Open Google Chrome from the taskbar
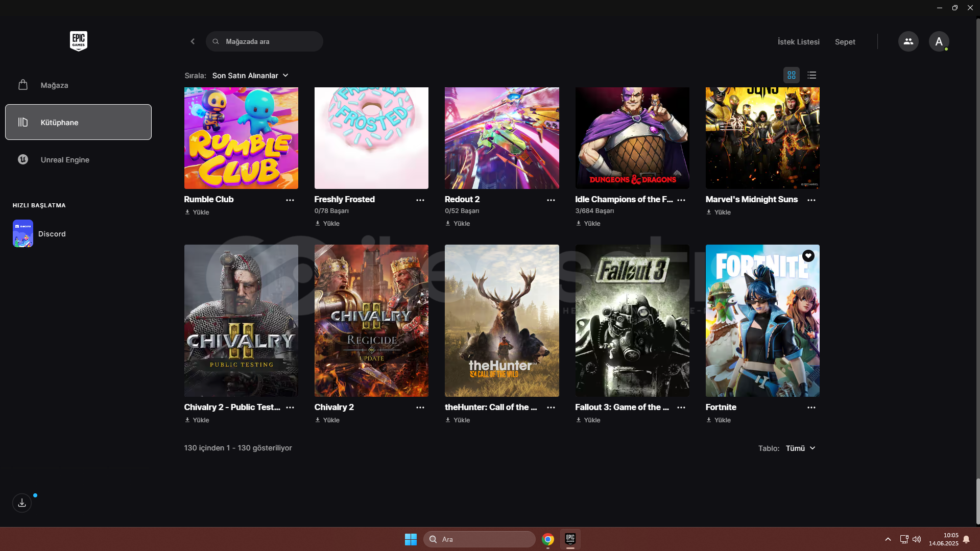The image size is (980, 551). [548, 539]
